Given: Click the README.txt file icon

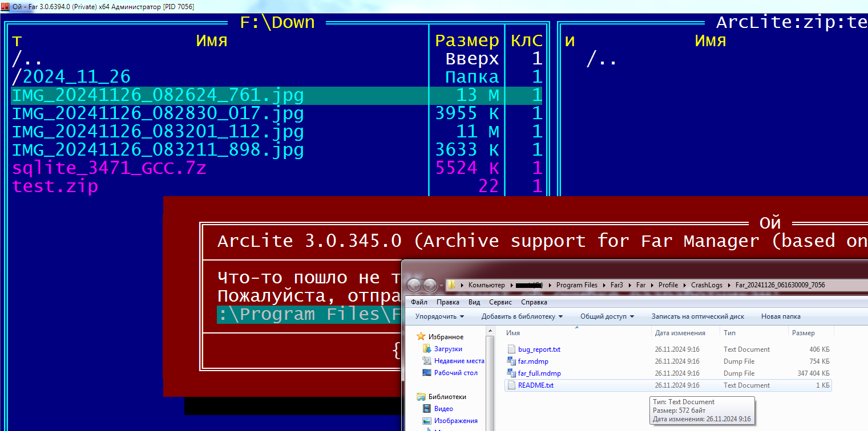Looking at the screenshot, I should tap(511, 385).
